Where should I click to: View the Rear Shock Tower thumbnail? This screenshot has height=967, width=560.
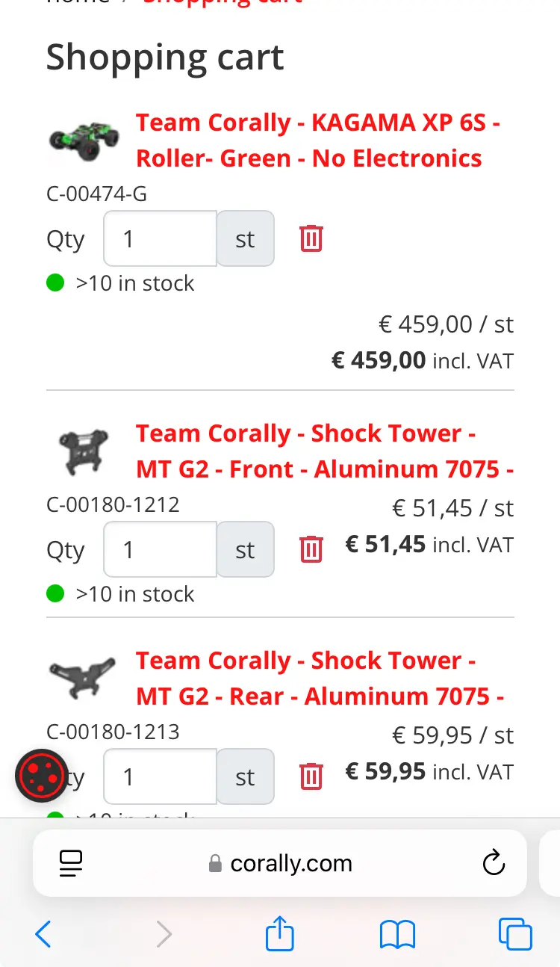[x=83, y=678]
